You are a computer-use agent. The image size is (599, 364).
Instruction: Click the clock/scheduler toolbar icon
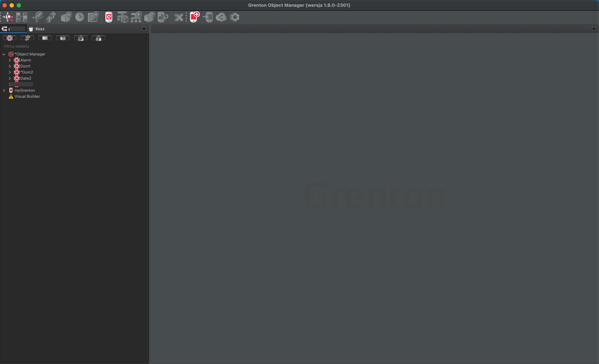click(80, 17)
